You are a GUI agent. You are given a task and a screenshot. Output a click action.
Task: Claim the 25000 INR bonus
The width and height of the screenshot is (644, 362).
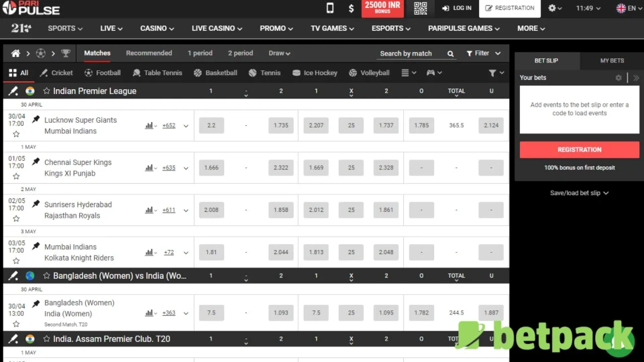[382, 8]
